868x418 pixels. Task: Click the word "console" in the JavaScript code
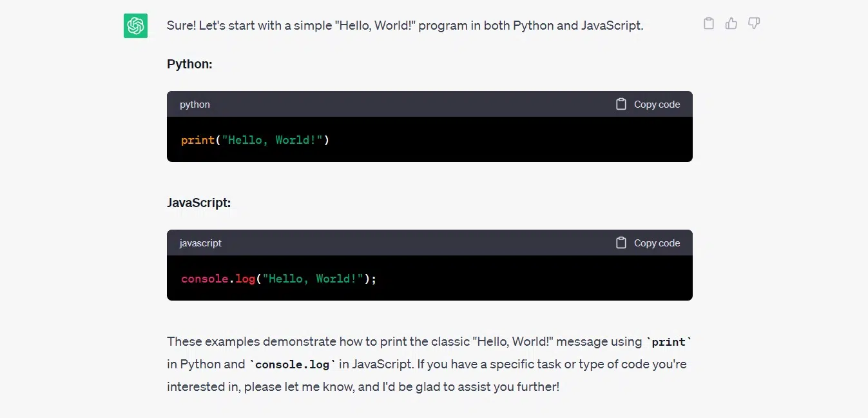[204, 279]
